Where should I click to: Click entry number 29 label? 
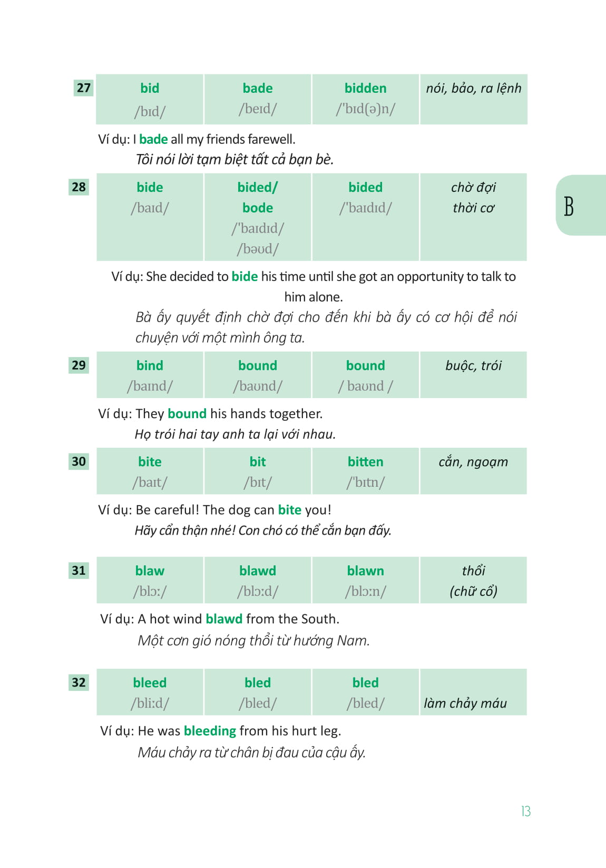click(x=79, y=365)
